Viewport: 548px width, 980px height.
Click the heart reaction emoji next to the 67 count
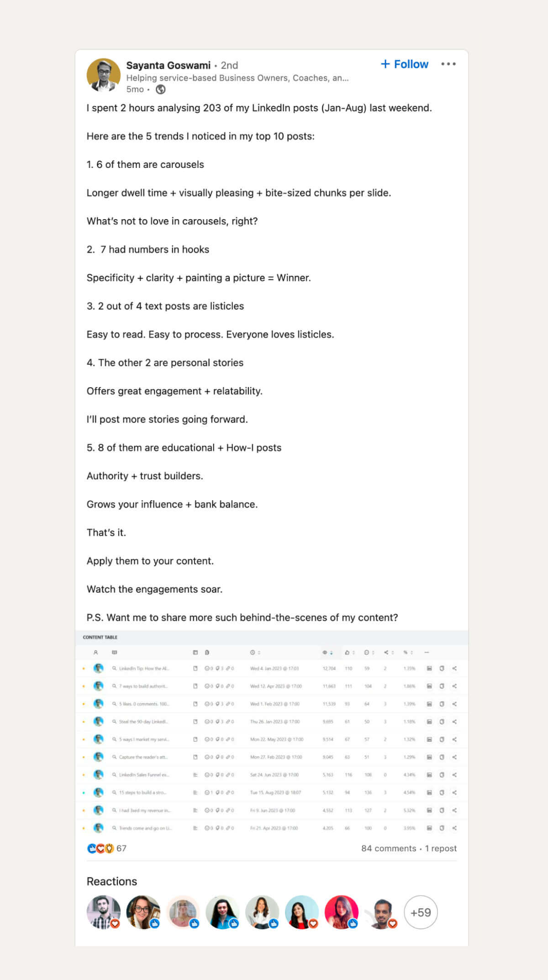[101, 849]
